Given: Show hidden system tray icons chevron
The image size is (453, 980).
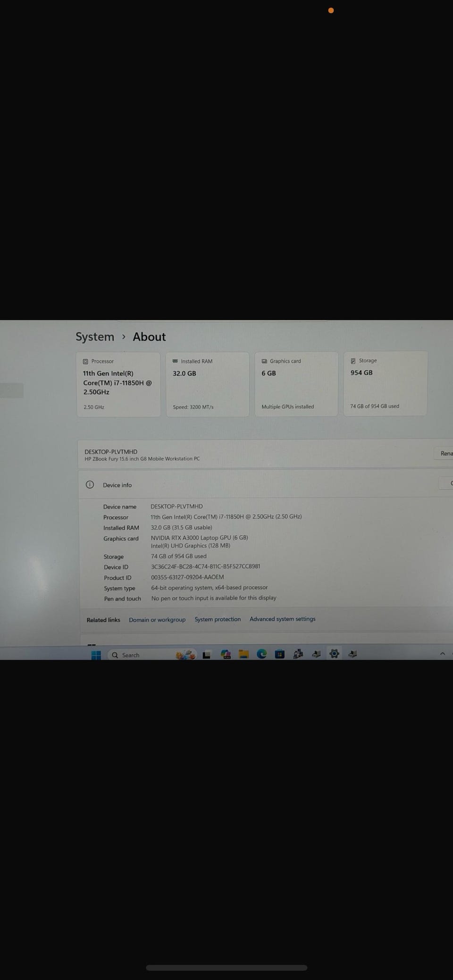Looking at the screenshot, I should [x=442, y=654].
